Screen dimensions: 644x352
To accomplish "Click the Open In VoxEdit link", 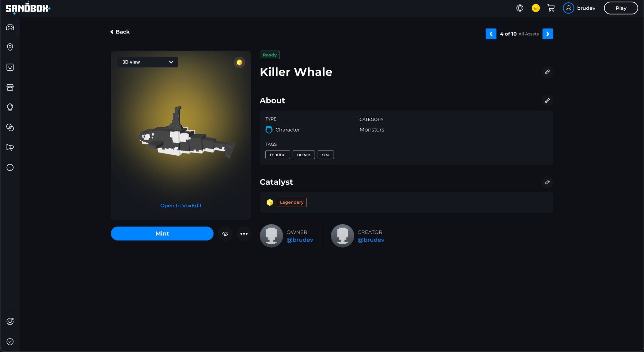I will tap(181, 206).
